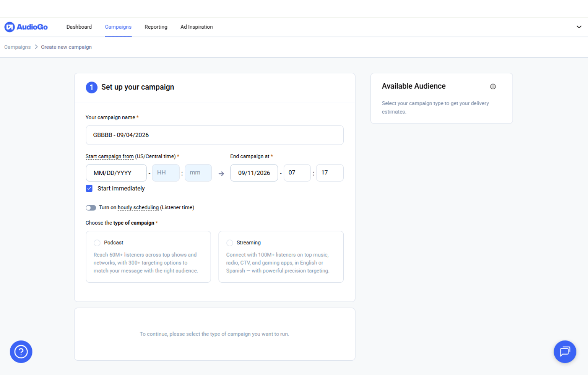Click the Streaming description text

(278, 263)
